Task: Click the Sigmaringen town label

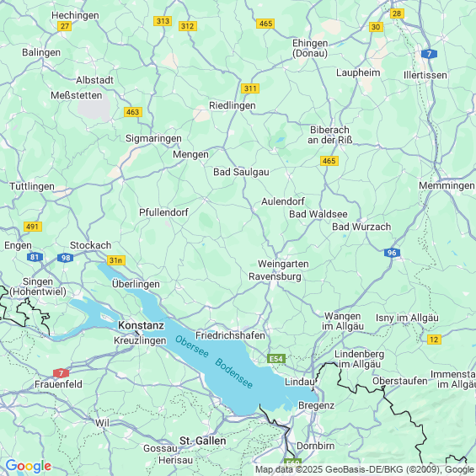Action: click(x=153, y=138)
